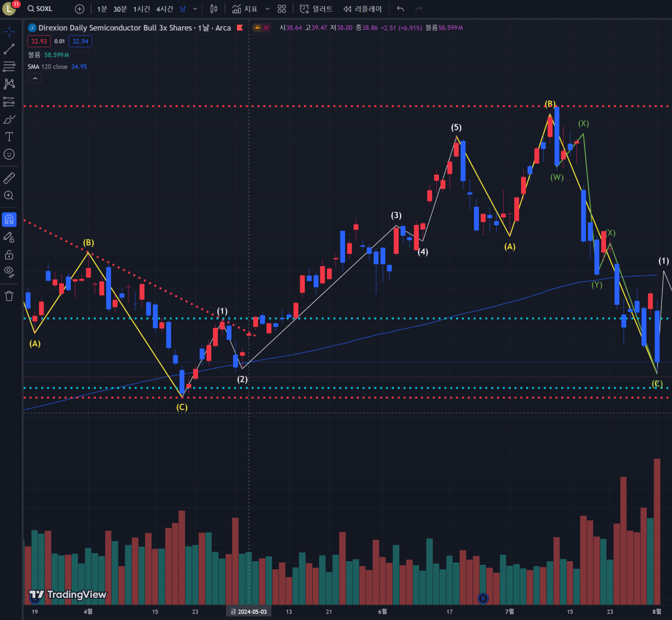Switch to the 1분 timeframe

tap(102, 9)
